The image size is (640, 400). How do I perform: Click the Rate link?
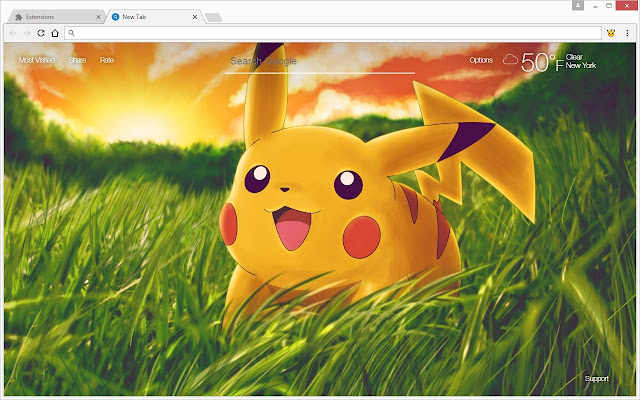point(107,60)
